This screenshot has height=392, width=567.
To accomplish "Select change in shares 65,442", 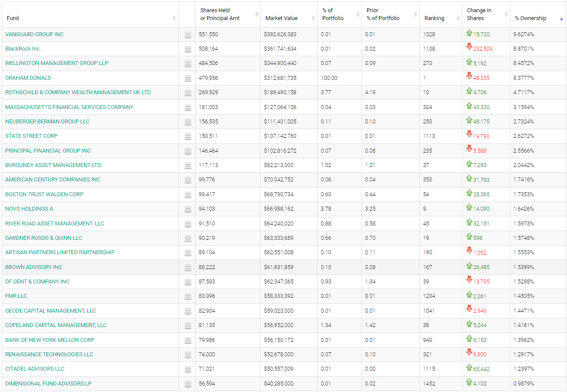I will (481, 369).
